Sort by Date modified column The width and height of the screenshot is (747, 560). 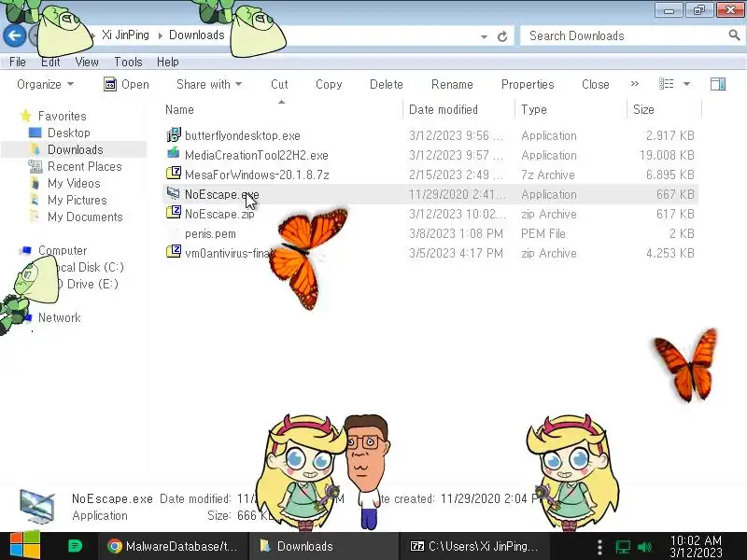coord(443,109)
